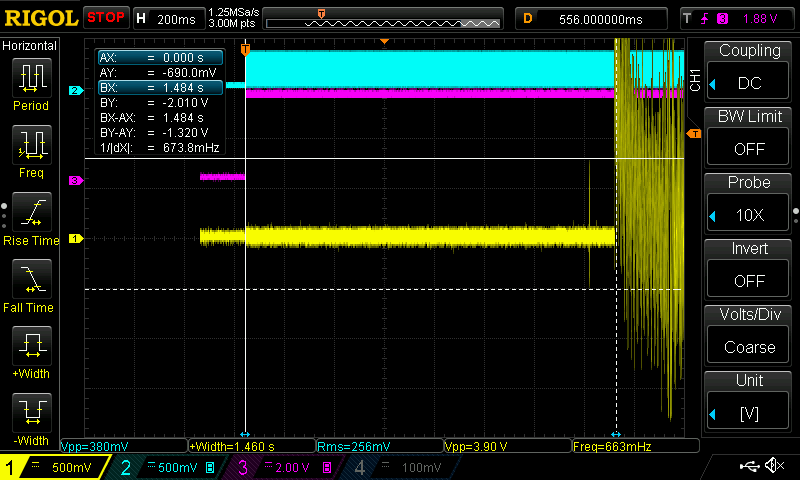Select cursor AX value 0.000 s

pos(161,57)
